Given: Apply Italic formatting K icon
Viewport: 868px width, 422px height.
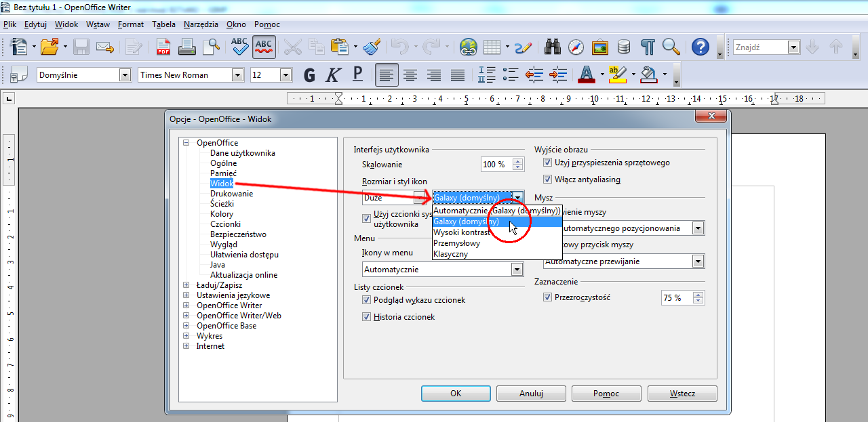Looking at the screenshot, I should click(334, 75).
